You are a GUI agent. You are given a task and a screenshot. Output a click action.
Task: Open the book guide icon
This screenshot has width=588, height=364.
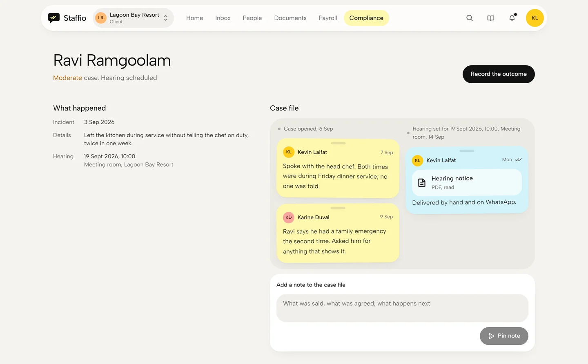[x=491, y=18]
